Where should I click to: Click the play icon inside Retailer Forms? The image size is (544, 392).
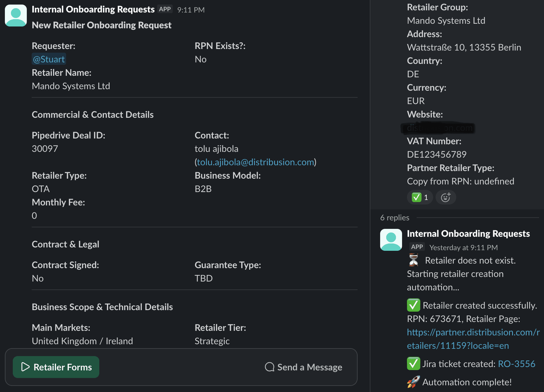25,367
